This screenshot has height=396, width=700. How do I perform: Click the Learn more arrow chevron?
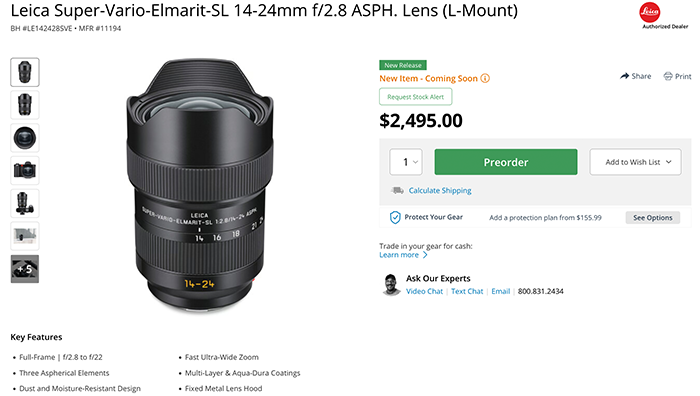click(425, 255)
